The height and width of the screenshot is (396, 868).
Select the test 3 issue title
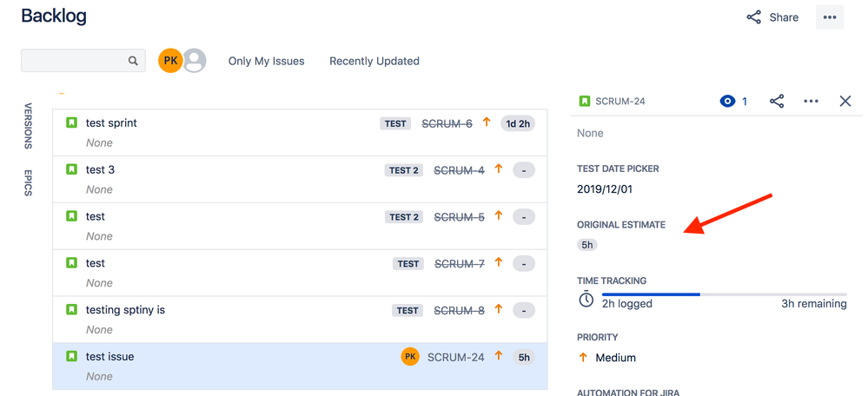click(x=100, y=170)
